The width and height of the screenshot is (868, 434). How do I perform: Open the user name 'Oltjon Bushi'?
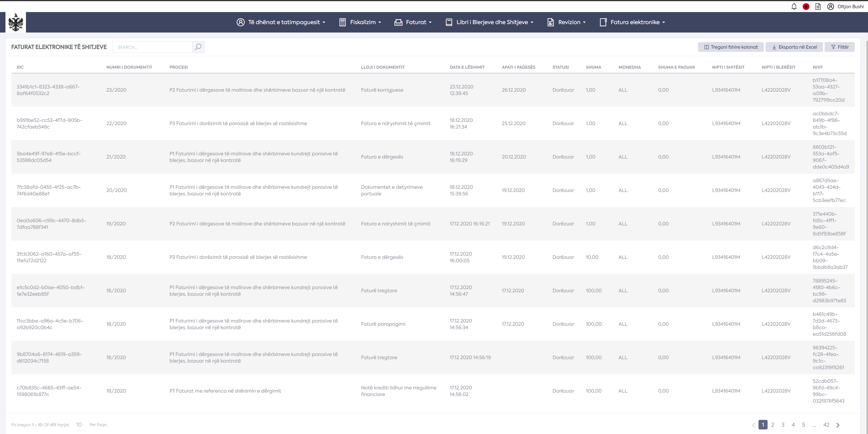coord(850,6)
